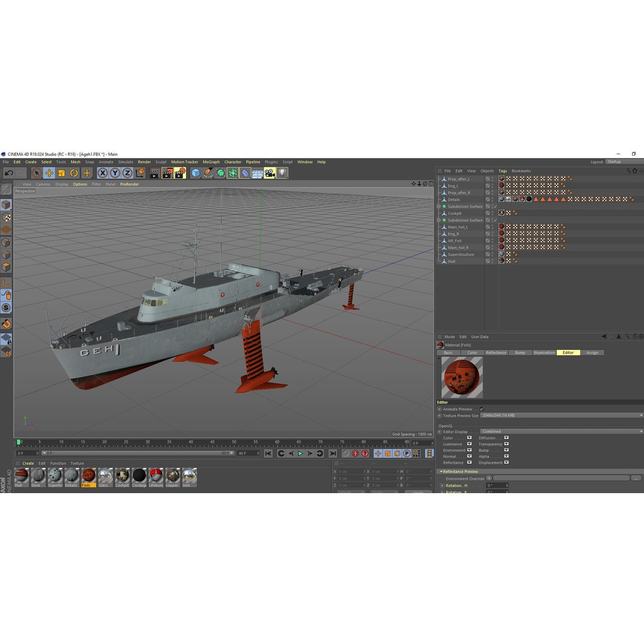This screenshot has width=644, height=644.
Task: Expand the first Subdivision Surface object
Action: tap(439, 206)
